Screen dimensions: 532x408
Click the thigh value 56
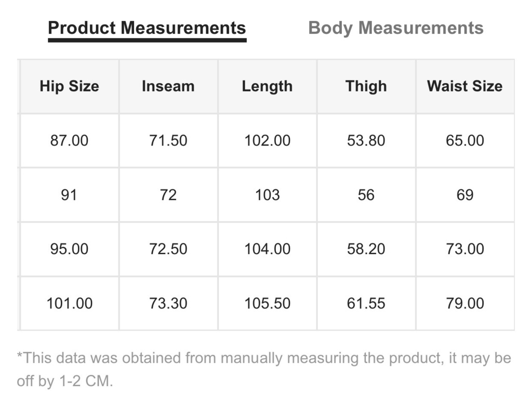pos(366,195)
